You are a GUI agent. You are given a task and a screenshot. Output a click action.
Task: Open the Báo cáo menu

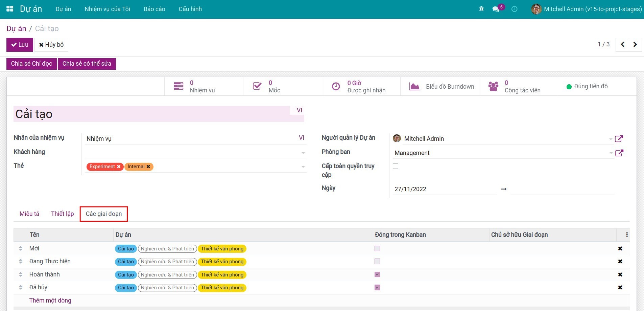154,9
